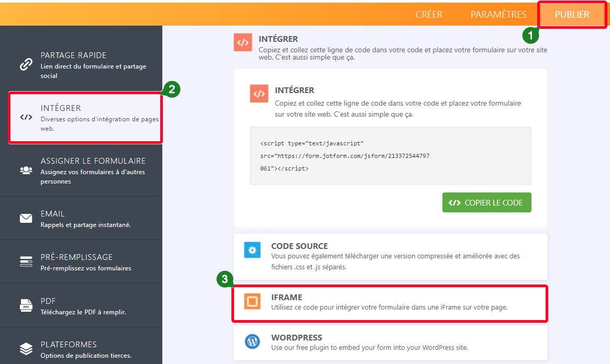Click the WordPress logo icon
Screen dimensions: 610x364
click(252, 342)
